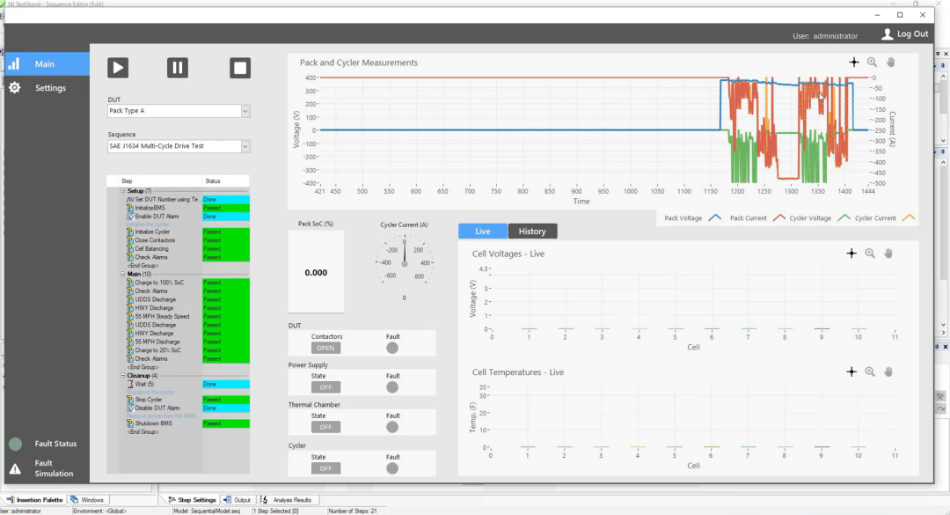Screen dimensions: 950x515
Task: Collapse the Setup step group
Action: point(123,191)
